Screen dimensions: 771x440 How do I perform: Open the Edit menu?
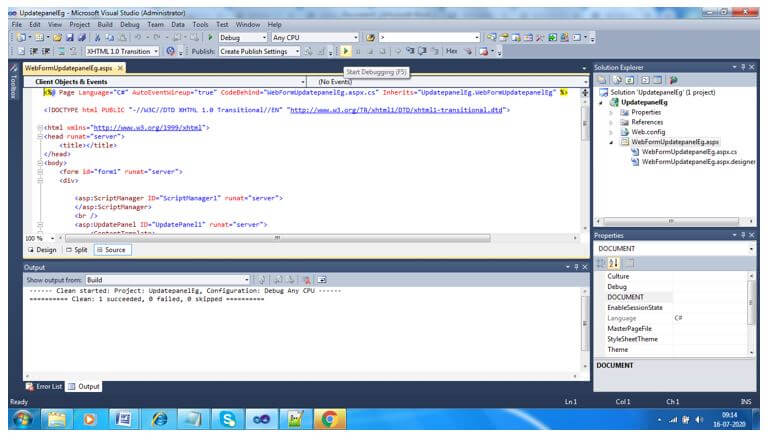[x=34, y=24]
